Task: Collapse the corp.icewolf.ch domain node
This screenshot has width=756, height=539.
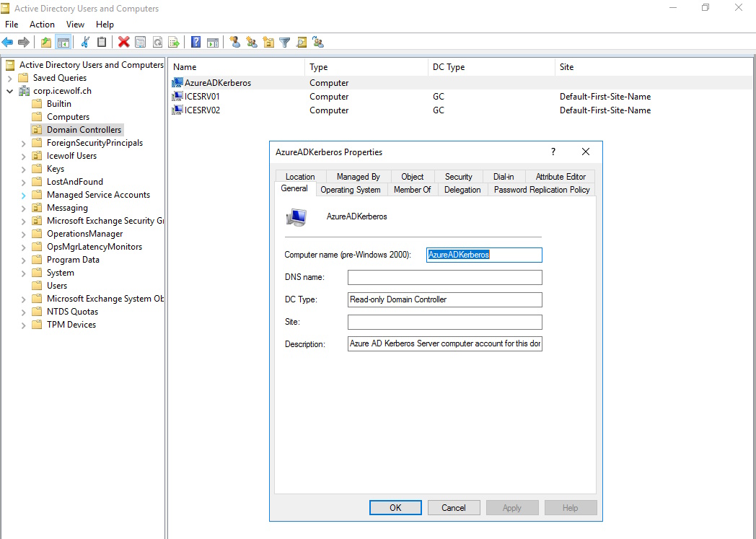Action: (x=9, y=91)
